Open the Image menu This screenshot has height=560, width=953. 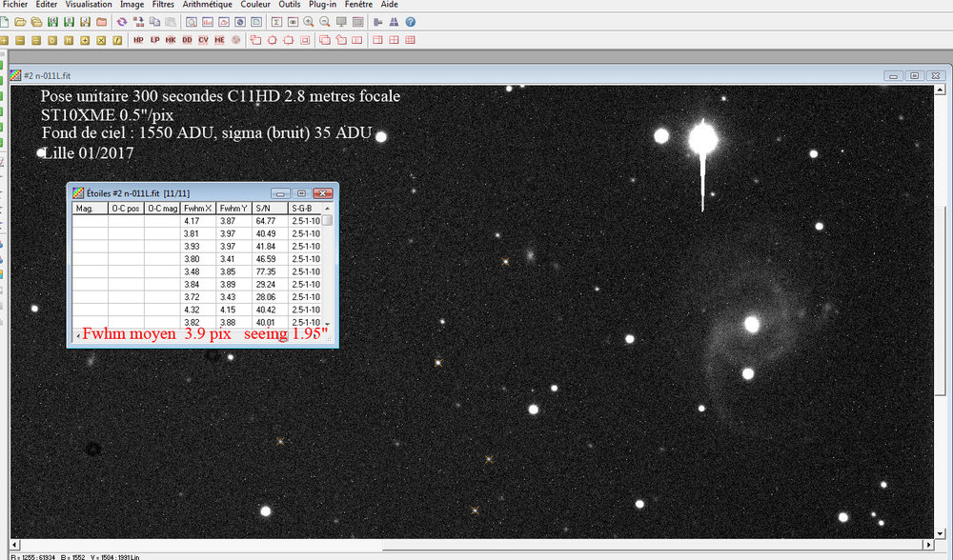(132, 4)
